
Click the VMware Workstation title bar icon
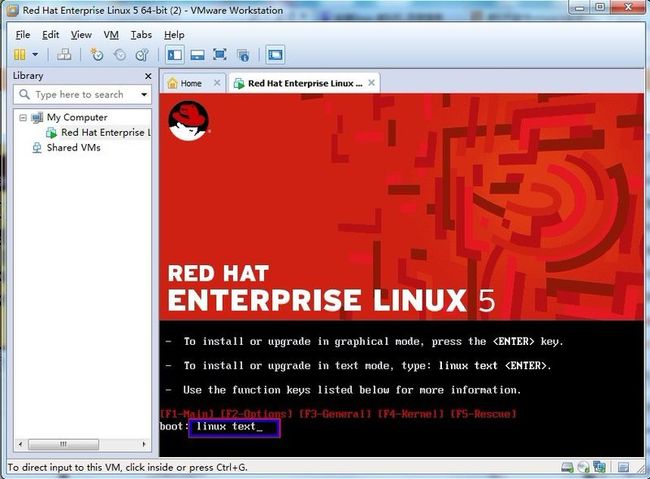coord(12,10)
